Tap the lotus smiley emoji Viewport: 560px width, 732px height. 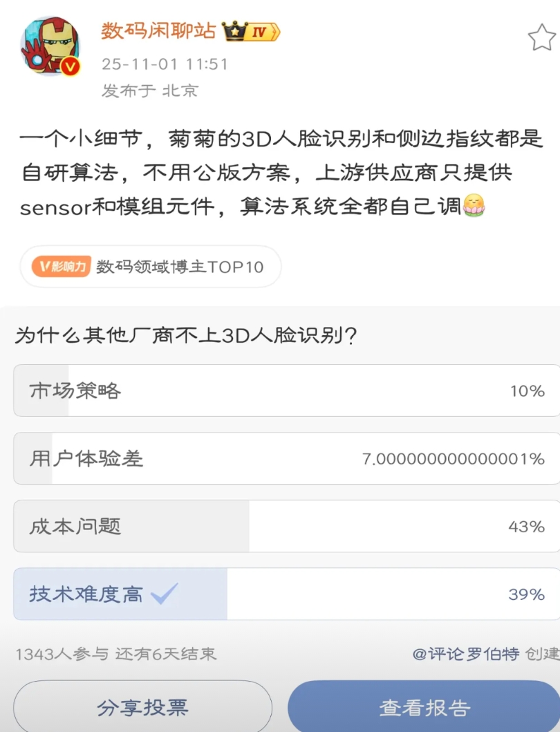474,205
